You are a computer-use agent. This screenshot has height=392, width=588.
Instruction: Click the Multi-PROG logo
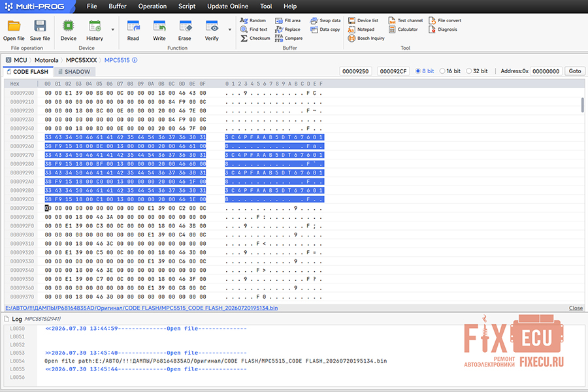(35, 7)
